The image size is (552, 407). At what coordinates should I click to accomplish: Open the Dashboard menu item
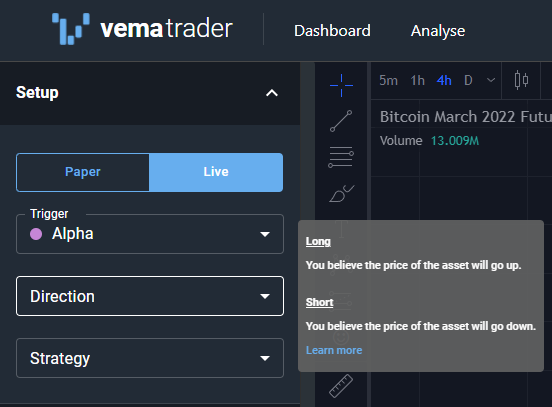(332, 31)
